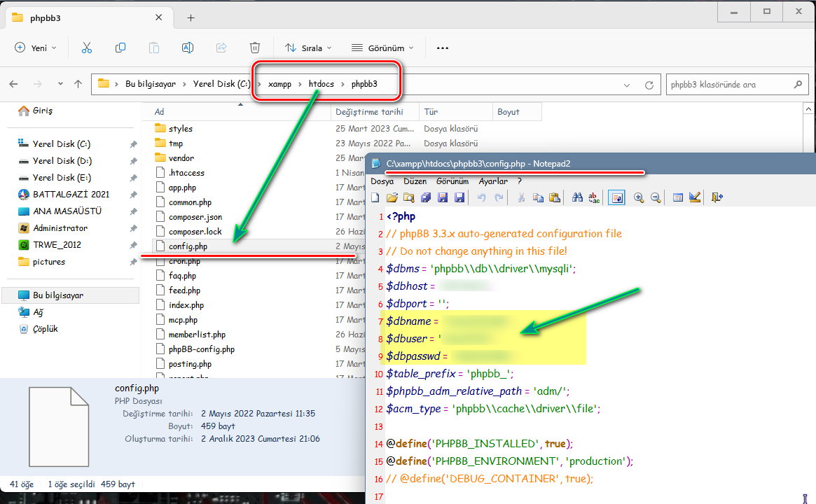Click the binoculars Find icon in Notepad2
The image size is (816, 504).
tap(577, 197)
